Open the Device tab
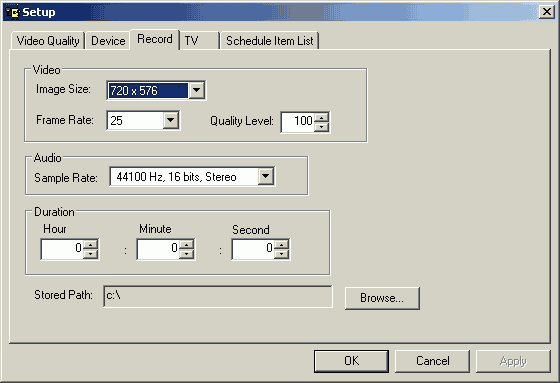 108,40
